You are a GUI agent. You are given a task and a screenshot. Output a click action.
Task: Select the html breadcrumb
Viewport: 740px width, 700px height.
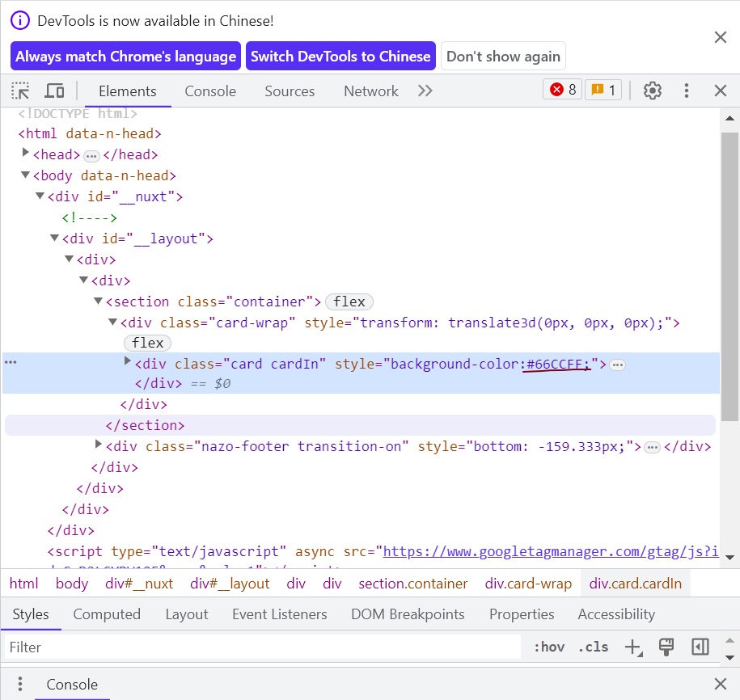pos(23,584)
